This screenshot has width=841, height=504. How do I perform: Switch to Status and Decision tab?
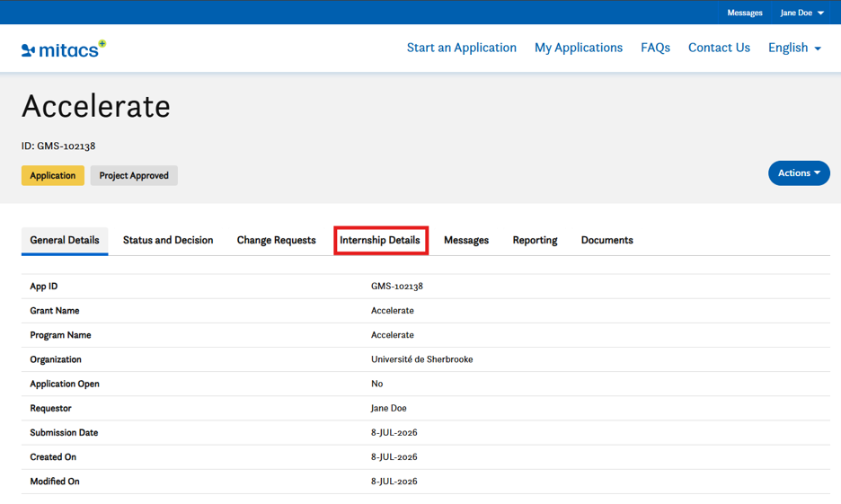[x=168, y=240]
